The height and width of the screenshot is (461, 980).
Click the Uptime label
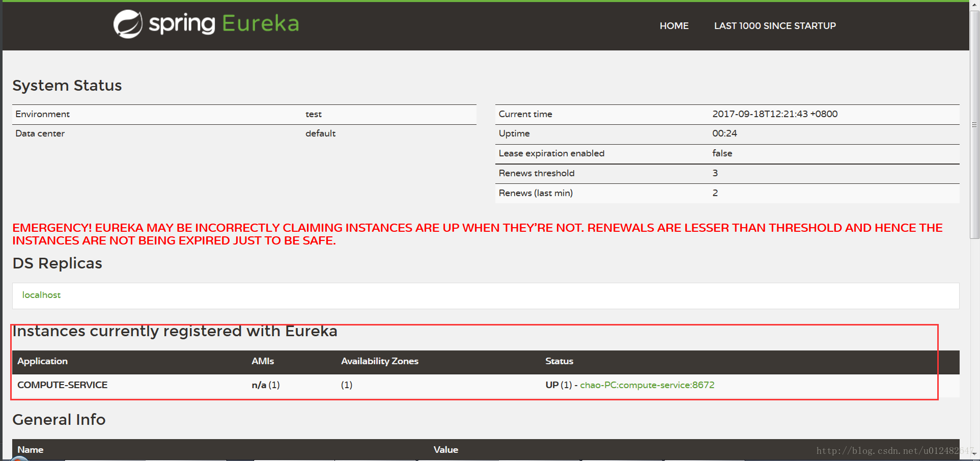[514, 133]
